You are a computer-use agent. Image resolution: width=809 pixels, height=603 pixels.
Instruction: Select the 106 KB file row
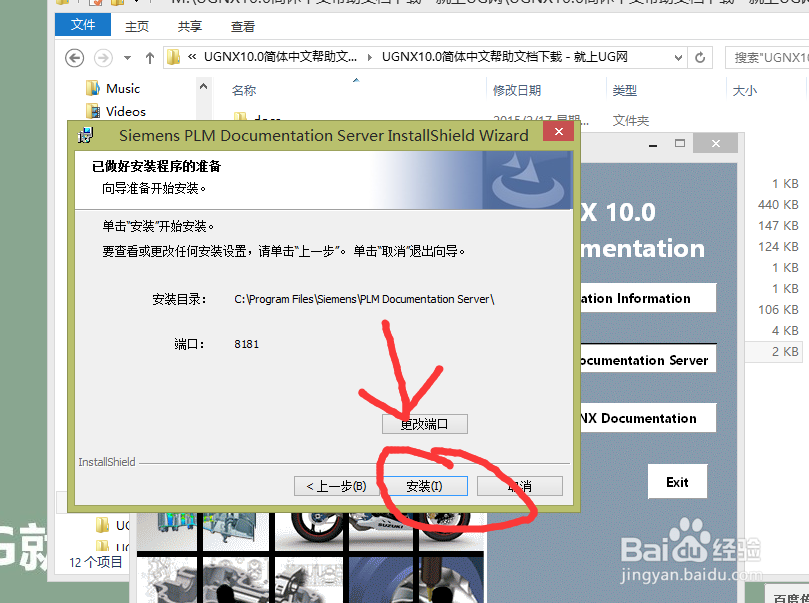[x=778, y=309]
